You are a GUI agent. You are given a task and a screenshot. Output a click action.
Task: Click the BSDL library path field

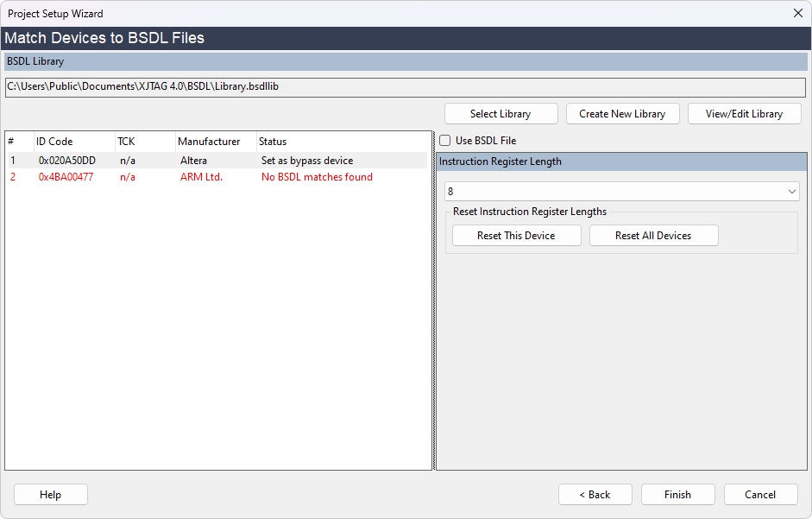(406, 87)
